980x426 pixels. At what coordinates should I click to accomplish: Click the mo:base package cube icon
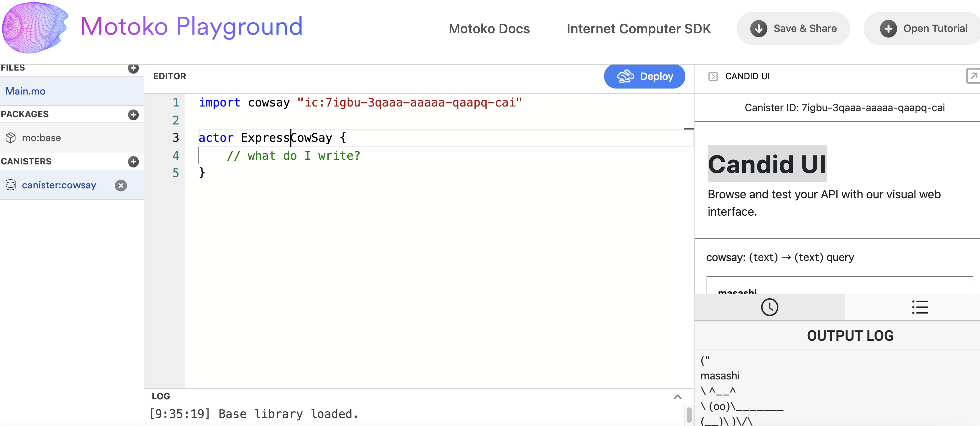11,138
